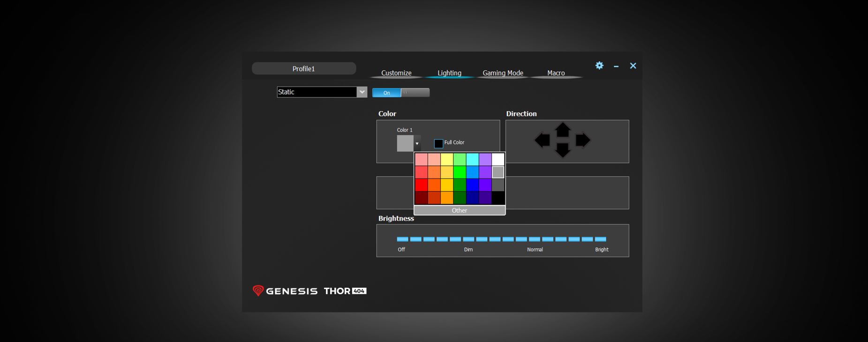Image resolution: width=868 pixels, height=342 pixels.
Task: Pick the white color swatch
Action: (x=498, y=159)
